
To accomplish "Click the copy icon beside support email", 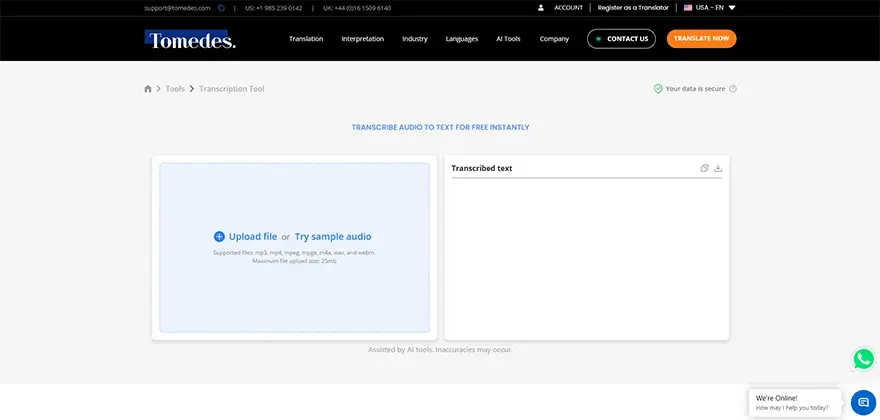I will point(221,8).
